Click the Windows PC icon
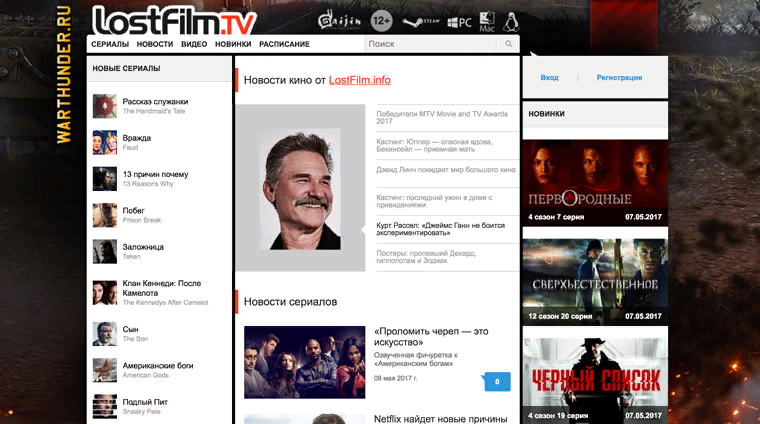The image size is (760, 424). tap(459, 22)
